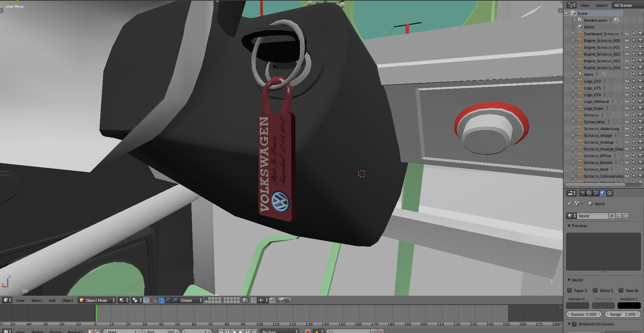Viewport: 644px width, 333px height.
Task: Click the Hemi lamp data icon
Action: pyautogui.click(x=603, y=75)
